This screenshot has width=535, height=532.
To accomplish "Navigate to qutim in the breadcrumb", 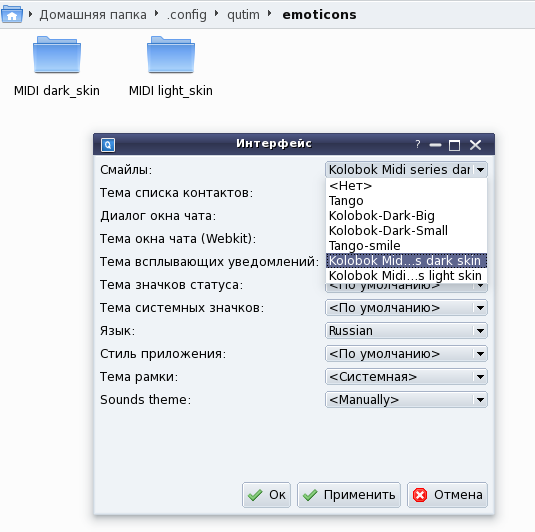I will pyautogui.click(x=243, y=15).
